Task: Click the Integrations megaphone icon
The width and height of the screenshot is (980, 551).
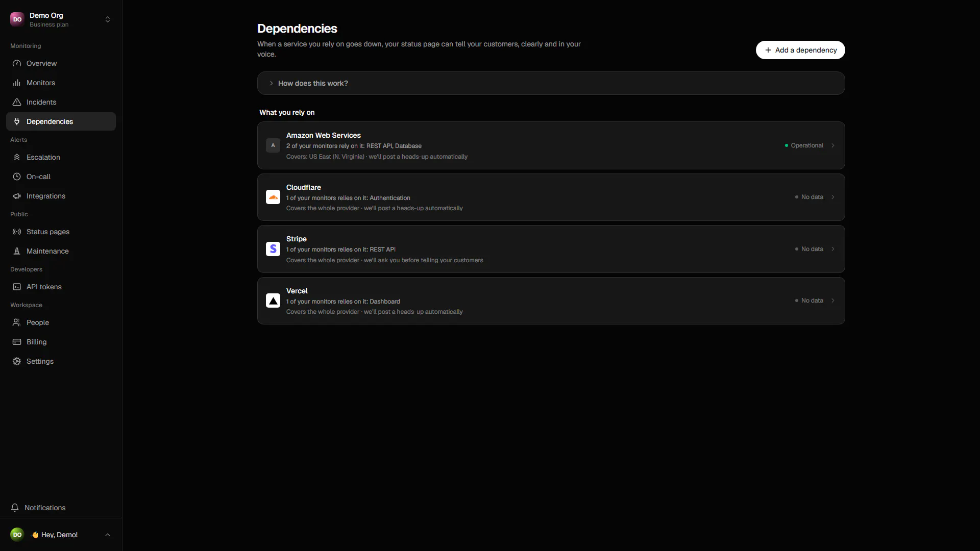Action: pyautogui.click(x=17, y=196)
